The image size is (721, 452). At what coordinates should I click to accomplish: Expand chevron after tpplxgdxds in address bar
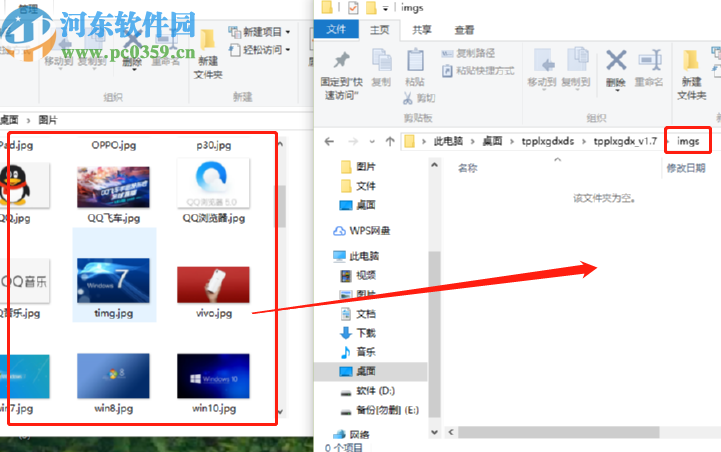584,142
